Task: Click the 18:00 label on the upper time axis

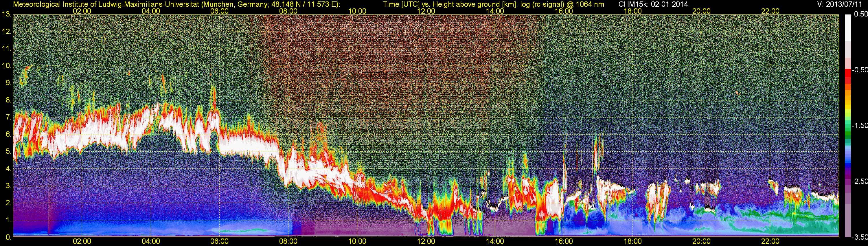Action: (632, 11)
